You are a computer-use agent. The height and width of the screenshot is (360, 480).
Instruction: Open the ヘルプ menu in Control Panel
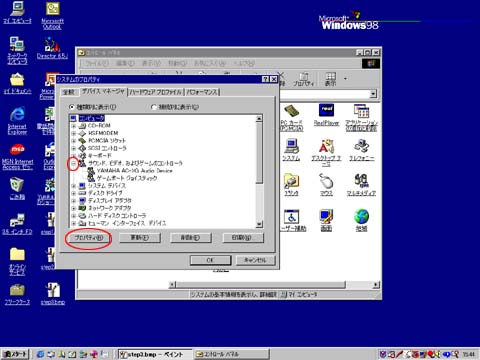[x=244, y=63]
